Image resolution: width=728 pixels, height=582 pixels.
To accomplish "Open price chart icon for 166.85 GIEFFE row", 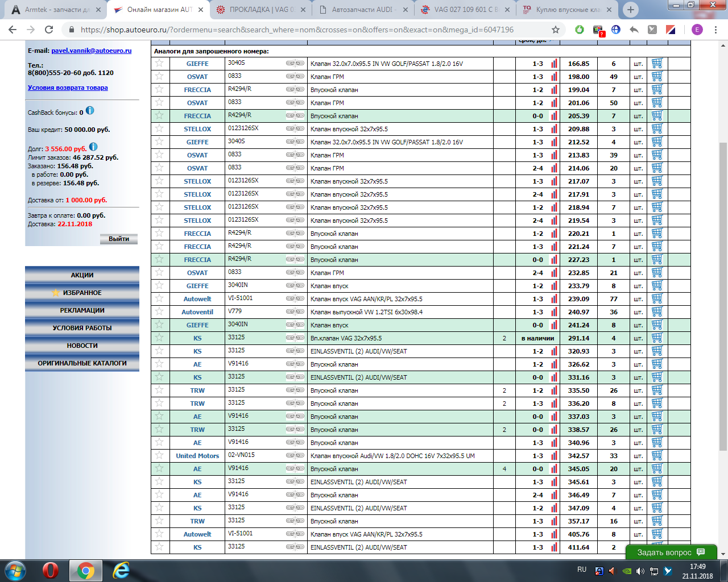I will pyautogui.click(x=554, y=64).
